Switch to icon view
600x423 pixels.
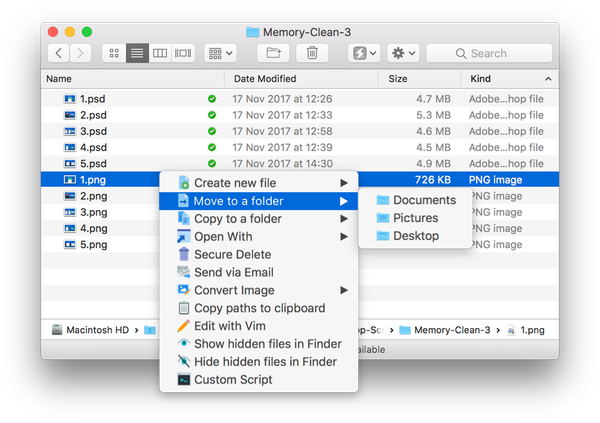pyautogui.click(x=114, y=53)
